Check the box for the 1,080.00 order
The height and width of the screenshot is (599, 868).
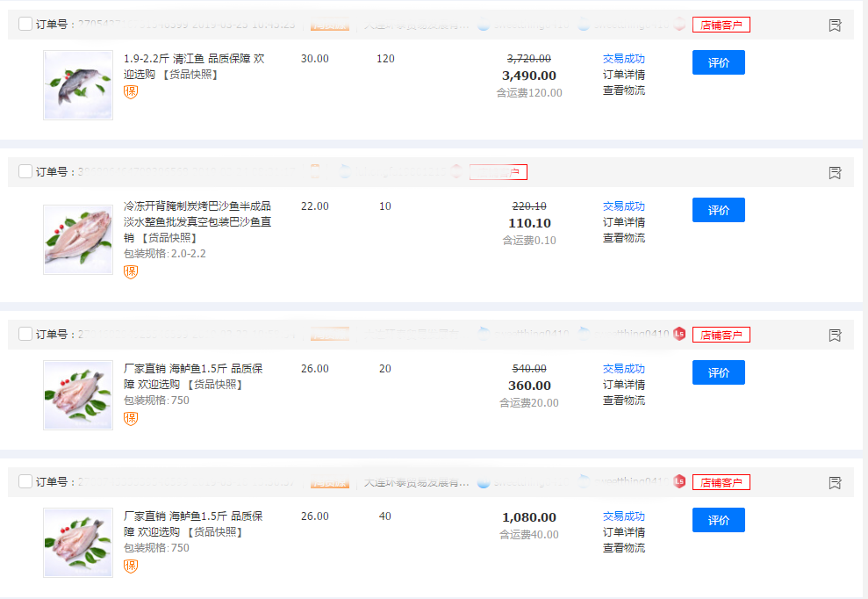(25, 481)
